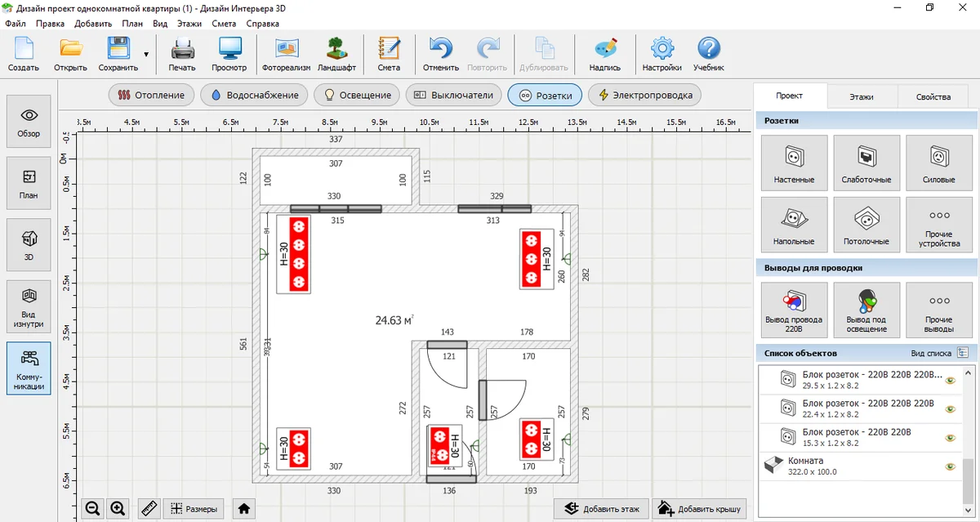Image resolution: width=980 pixels, height=522 pixels.
Task: Switch to Вид изнутри mode
Action: (29, 307)
